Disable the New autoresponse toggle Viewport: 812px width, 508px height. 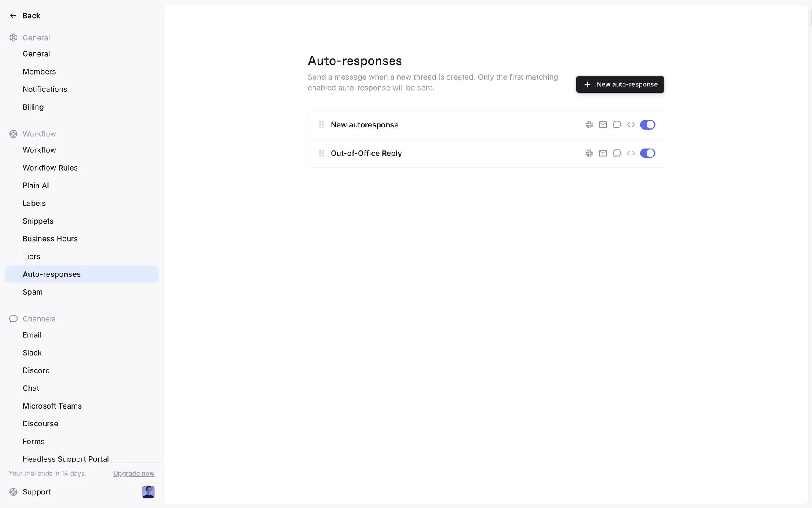(647, 124)
